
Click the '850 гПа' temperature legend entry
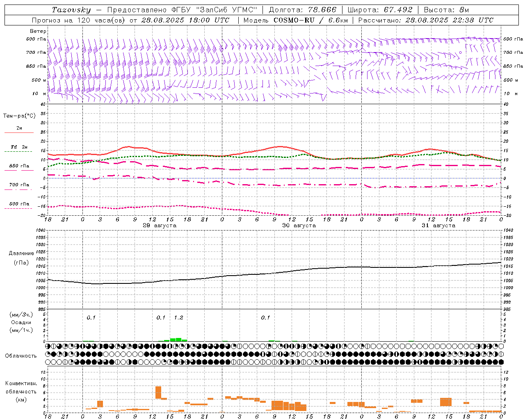(19, 166)
